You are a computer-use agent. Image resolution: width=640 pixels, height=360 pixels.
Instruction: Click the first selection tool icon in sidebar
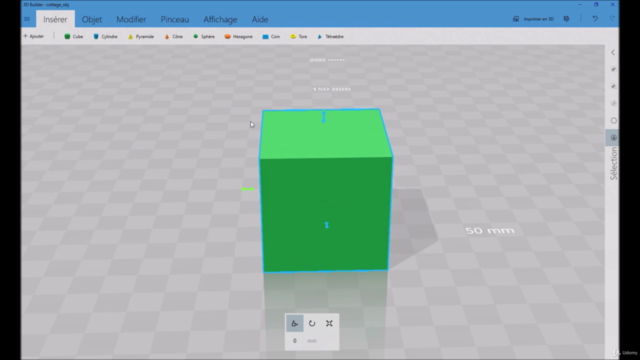point(613,69)
